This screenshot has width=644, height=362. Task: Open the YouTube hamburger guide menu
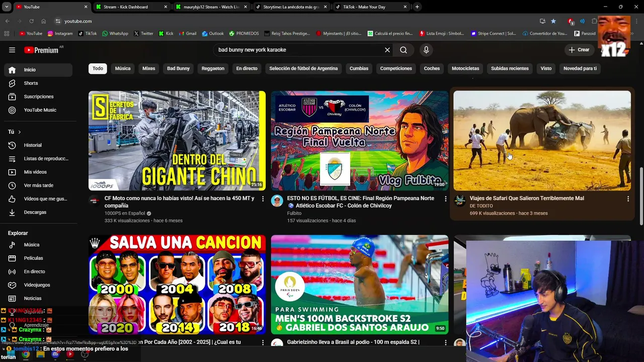pos(12,50)
